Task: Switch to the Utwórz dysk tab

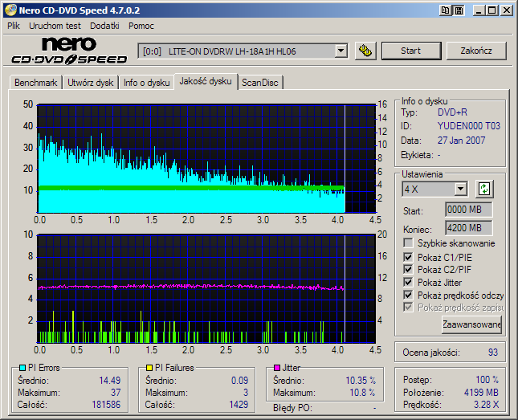Action: (91, 83)
